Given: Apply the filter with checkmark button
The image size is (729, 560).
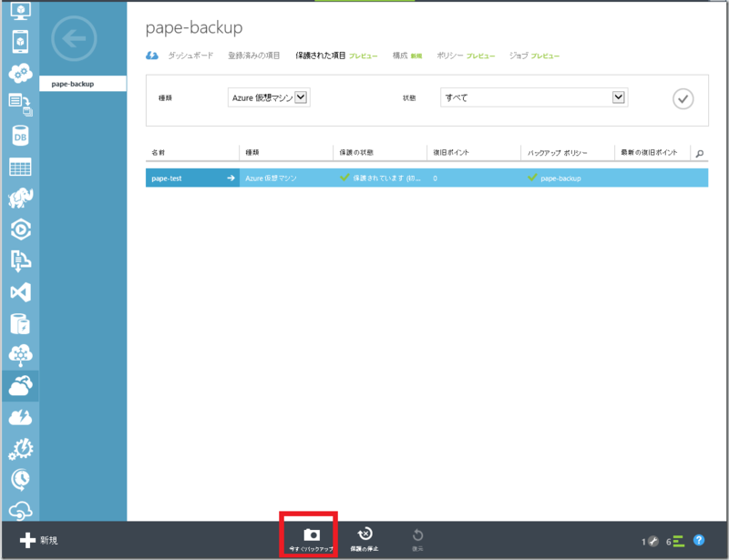Looking at the screenshot, I should pos(683,98).
